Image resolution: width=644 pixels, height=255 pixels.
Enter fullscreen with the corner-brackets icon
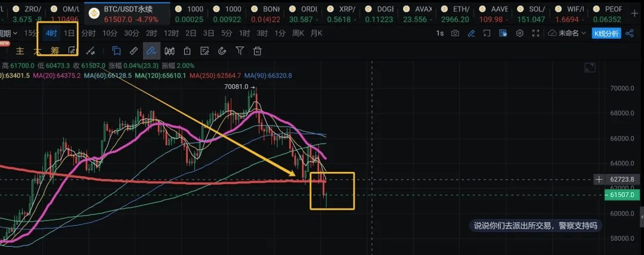coord(535,33)
